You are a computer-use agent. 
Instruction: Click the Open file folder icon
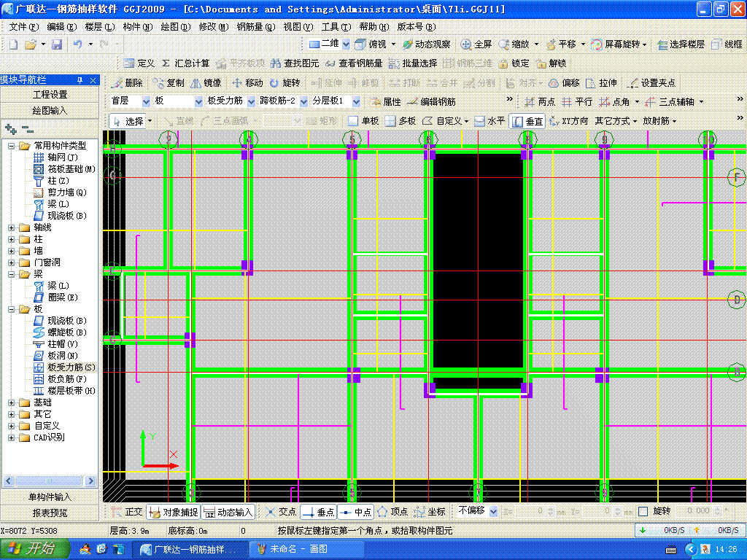(x=31, y=44)
